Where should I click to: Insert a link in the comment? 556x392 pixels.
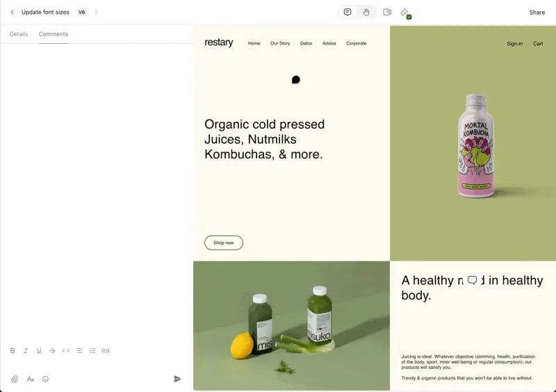[106, 350]
